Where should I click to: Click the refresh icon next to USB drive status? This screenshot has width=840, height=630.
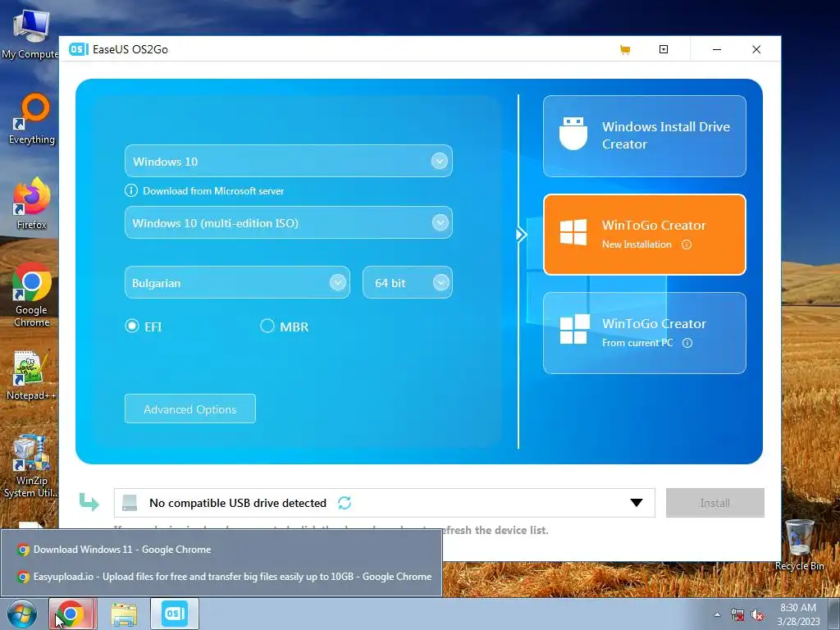[345, 503]
